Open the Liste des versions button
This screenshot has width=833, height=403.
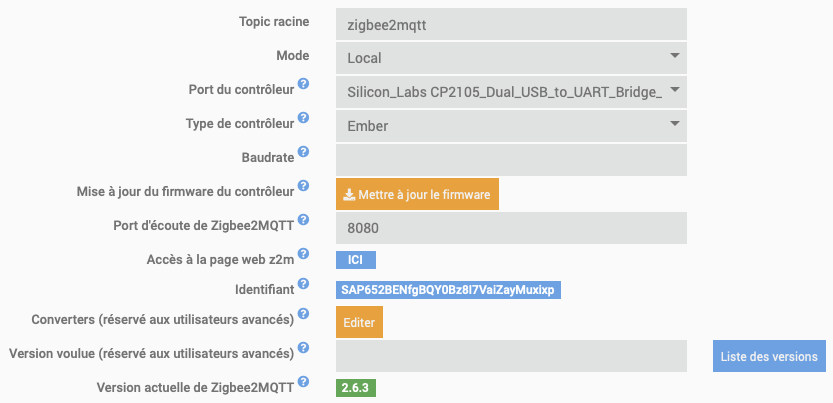click(769, 356)
